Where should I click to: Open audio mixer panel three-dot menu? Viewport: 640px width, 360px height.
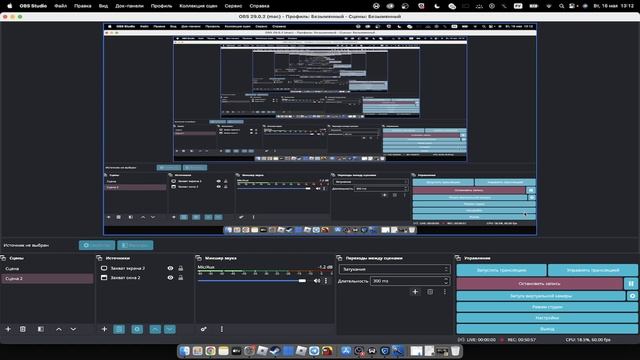click(x=222, y=329)
